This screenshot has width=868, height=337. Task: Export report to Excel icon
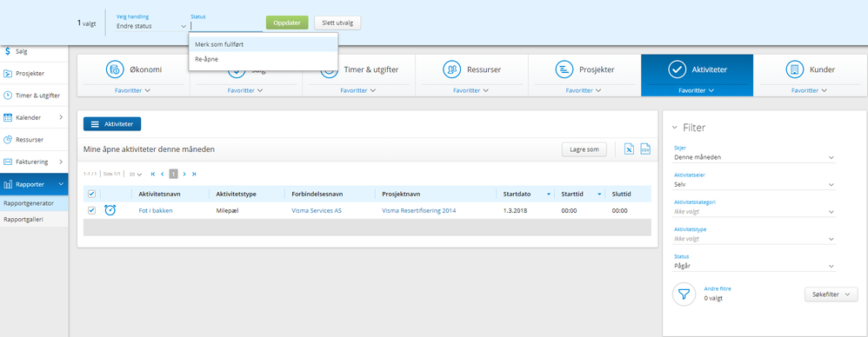coord(629,149)
